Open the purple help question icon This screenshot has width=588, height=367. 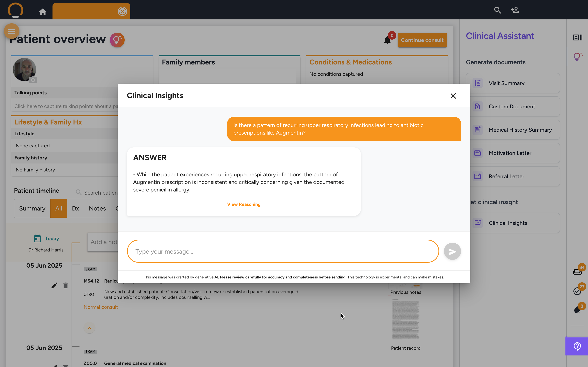(x=577, y=346)
